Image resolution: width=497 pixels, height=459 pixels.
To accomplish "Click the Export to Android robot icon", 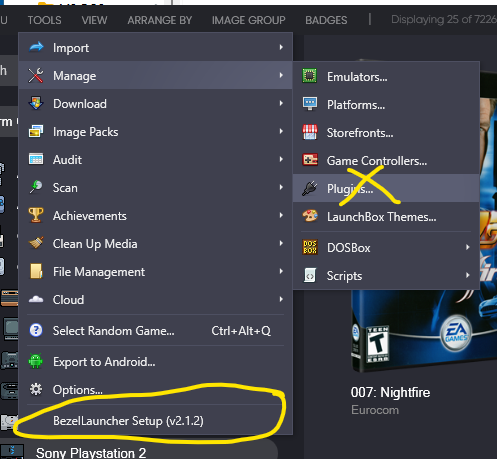I will click(x=36, y=361).
